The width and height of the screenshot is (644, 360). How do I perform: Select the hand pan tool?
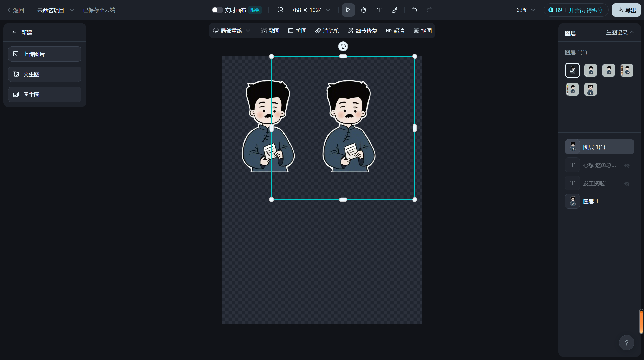click(x=363, y=10)
